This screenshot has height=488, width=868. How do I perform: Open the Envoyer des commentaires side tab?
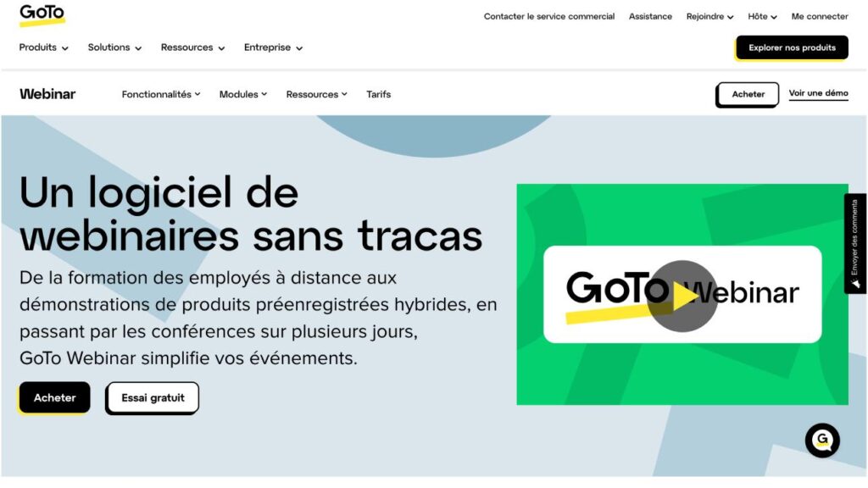point(854,243)
